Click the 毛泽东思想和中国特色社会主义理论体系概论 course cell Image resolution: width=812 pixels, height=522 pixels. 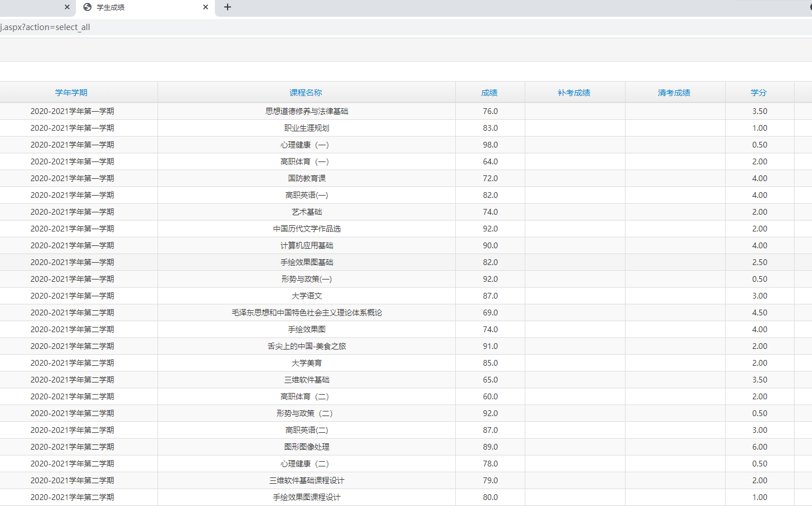pyautogui.click(x=306, y=313)
